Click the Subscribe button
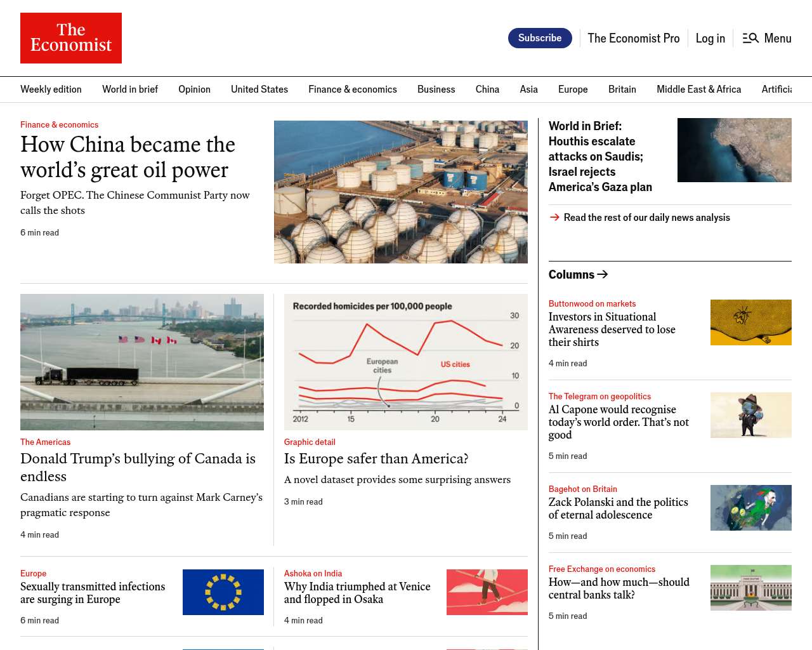This screenshot has width=812, height=650. 540,38
